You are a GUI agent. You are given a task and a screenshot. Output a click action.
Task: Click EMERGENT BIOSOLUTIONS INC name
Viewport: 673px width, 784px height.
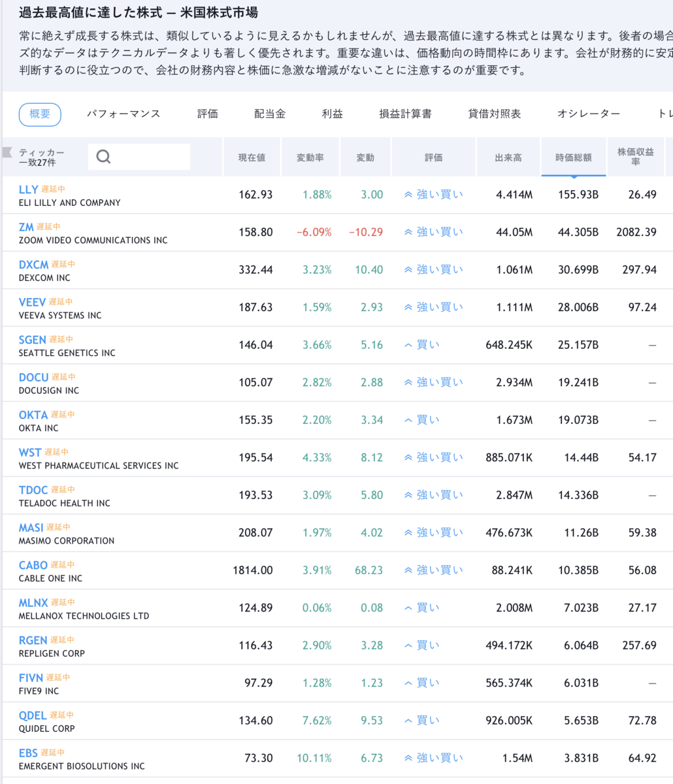coord(82,766)
